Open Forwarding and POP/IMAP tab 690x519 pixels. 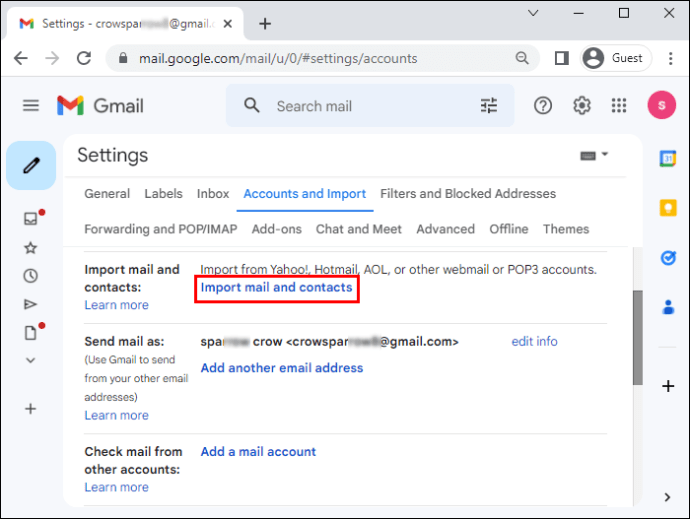pyautogui.click(x=161, y=229)
